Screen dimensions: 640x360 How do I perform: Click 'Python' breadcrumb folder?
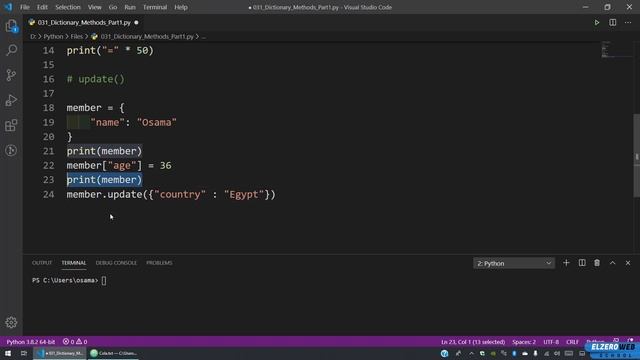point(53,36)
